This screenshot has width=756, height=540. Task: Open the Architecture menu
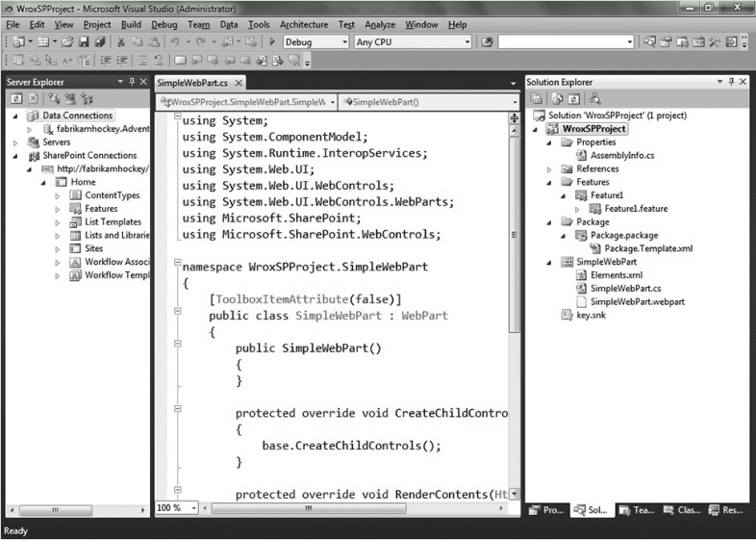(x=304, y=25)
